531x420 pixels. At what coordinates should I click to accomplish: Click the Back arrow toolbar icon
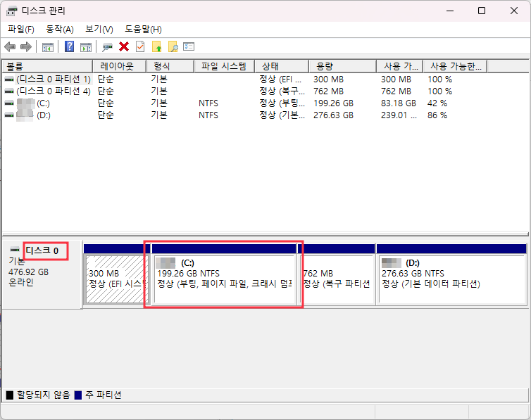coord(10,46)
